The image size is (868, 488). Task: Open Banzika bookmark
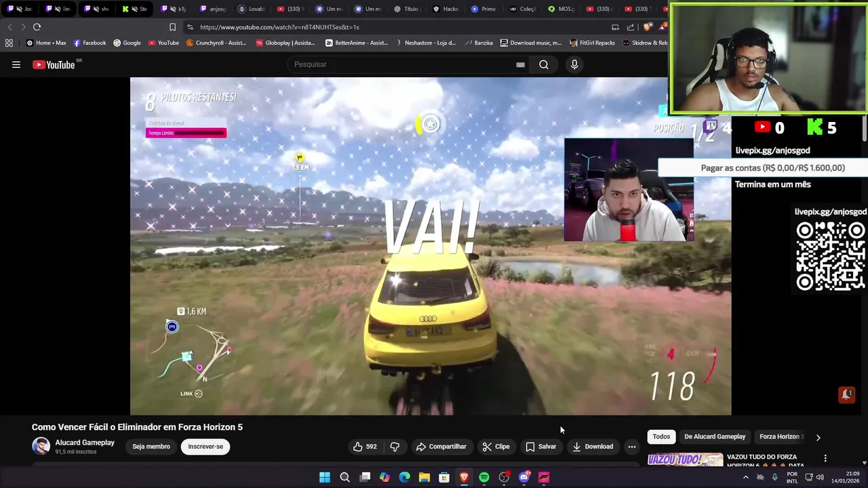click(x=478, y=43)
